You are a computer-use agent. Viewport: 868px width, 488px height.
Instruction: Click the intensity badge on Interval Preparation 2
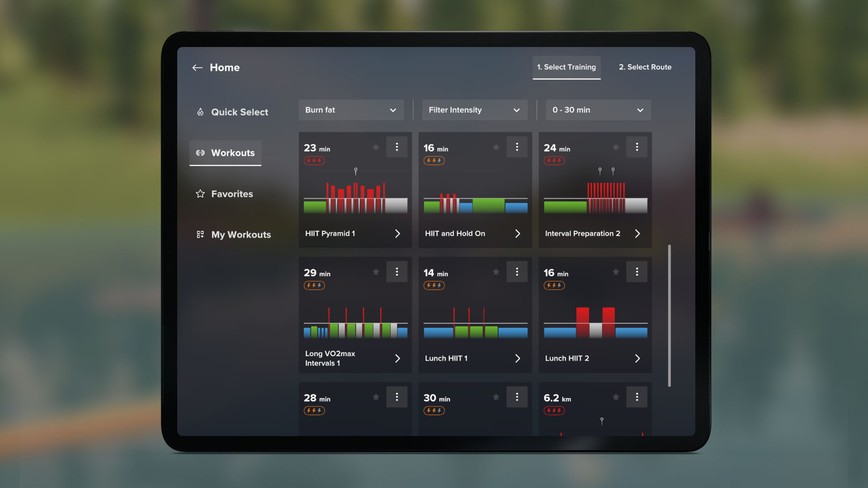click(554, 160)
